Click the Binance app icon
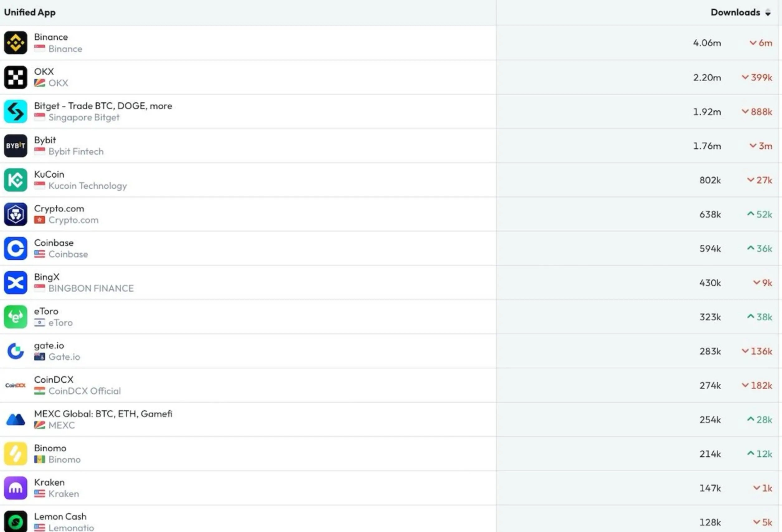This screenshot has width=782, height=532. click(x=16, y=43)
